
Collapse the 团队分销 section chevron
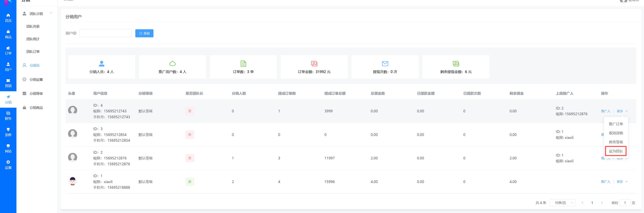tap(51, 13)
